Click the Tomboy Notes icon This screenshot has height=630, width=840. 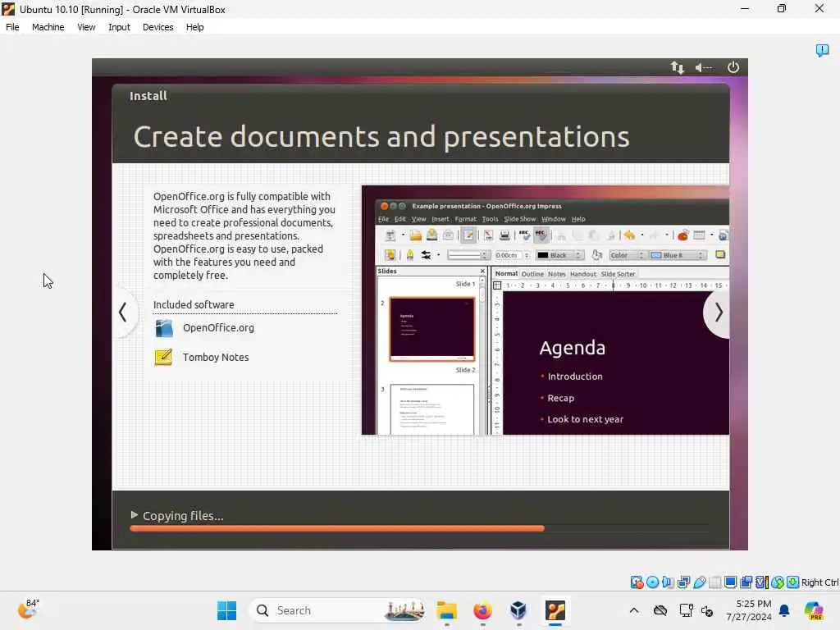(x=163, y=358)
